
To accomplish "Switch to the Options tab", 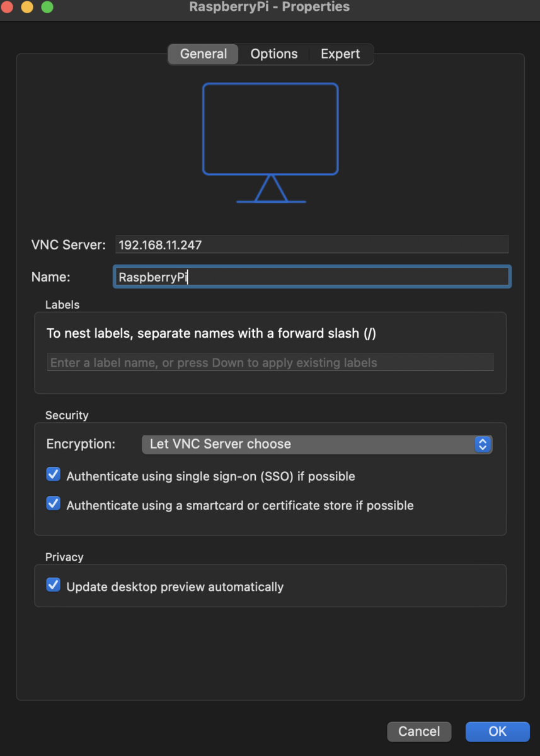I will click(x=273, y=54).
